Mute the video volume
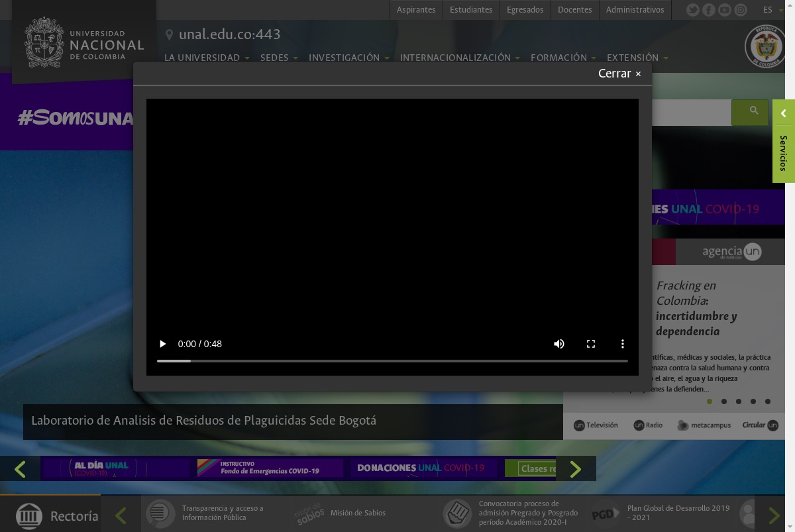Viewport: 795px width, 532px height. coord(559,344)
